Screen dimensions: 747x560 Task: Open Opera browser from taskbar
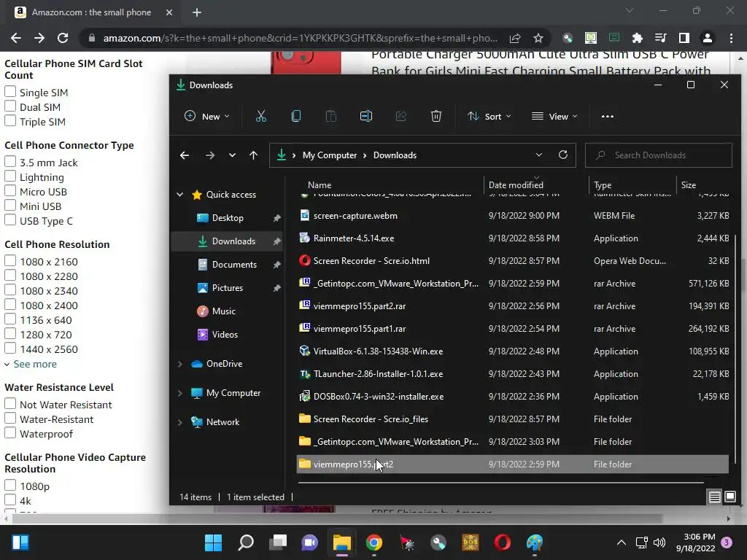pyautogui.click(x=503, y=542)
